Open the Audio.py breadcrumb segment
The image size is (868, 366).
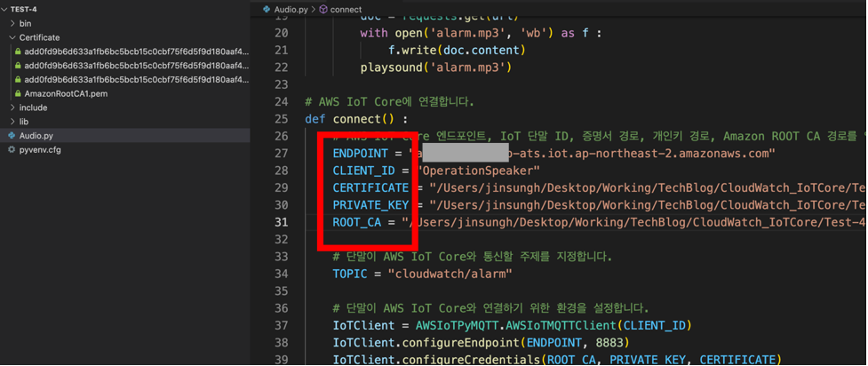(290, 10)
